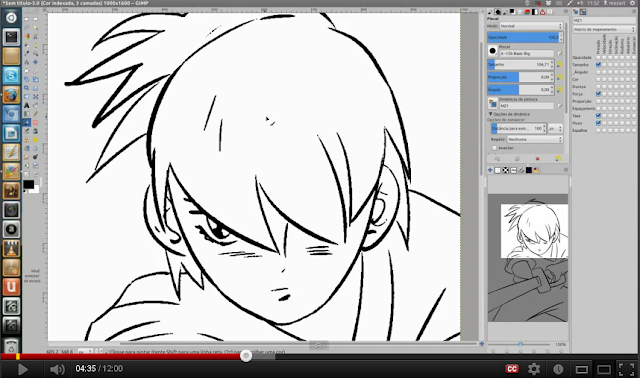Image resolution: width=640 pixels, height=378 pixels.
Task: Switch to the Navigation tab with arrows icon
Action: pyautogui.click(x=490, y=170)
